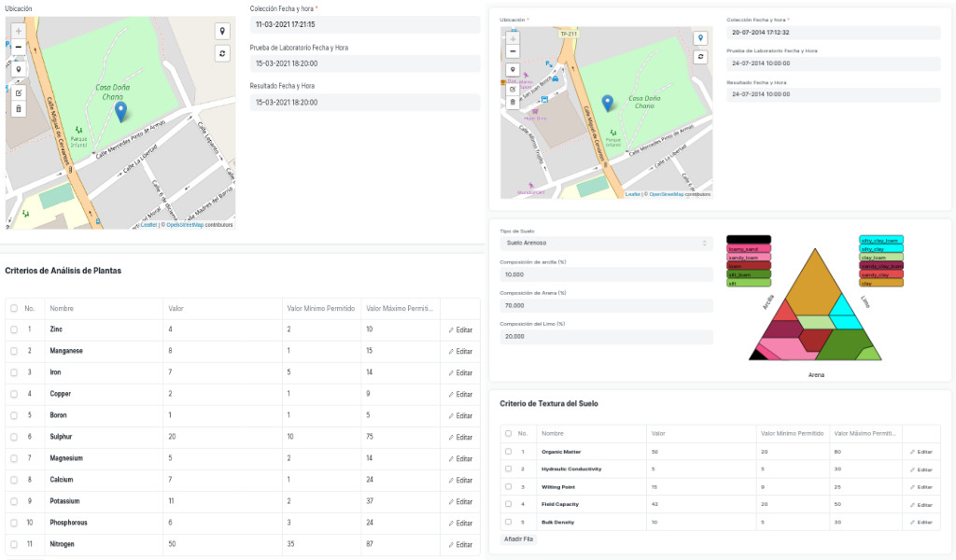Click the blue locate pin icon on right map
This screenshot has width=956, height=560.
coord(701,38)
